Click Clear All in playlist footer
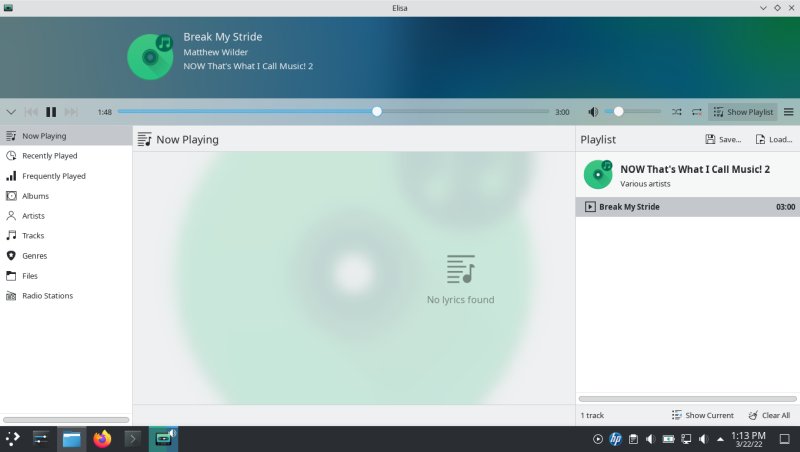The width and height of the screenshot is (800, 452). tap(768, 415)
